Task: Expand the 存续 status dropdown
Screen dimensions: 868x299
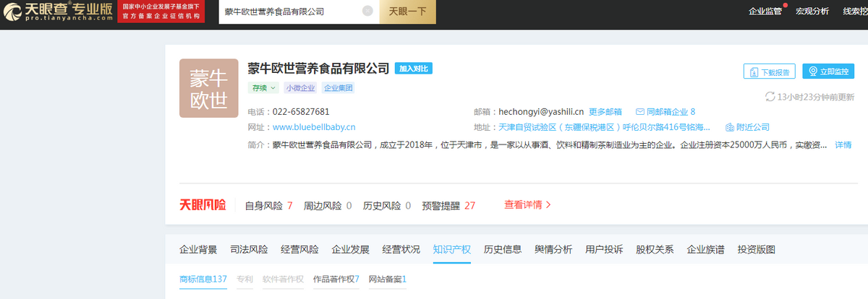Action: (264, 88)
